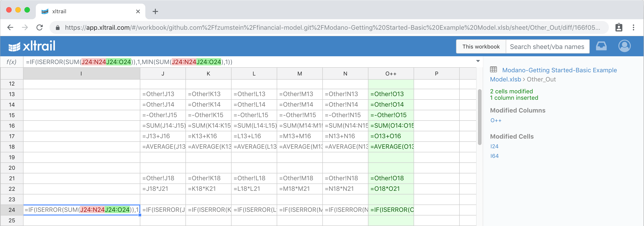Open modified cell I64
The image size is (644, 226).
pyautogui.click(x=494, y=156)
